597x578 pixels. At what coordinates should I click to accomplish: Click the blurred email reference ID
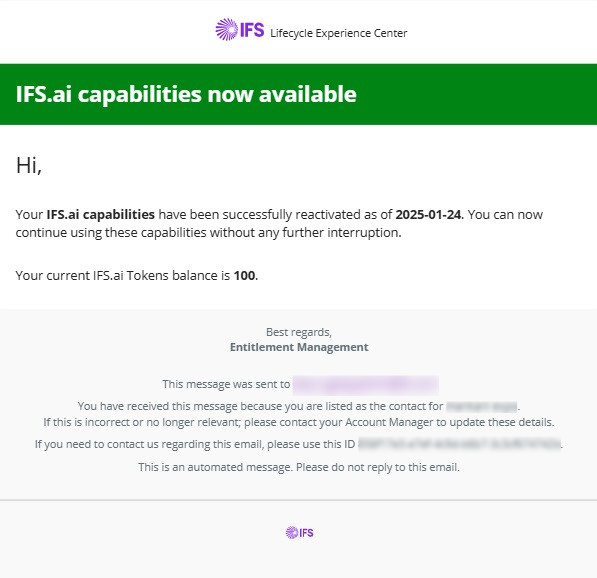460,444
